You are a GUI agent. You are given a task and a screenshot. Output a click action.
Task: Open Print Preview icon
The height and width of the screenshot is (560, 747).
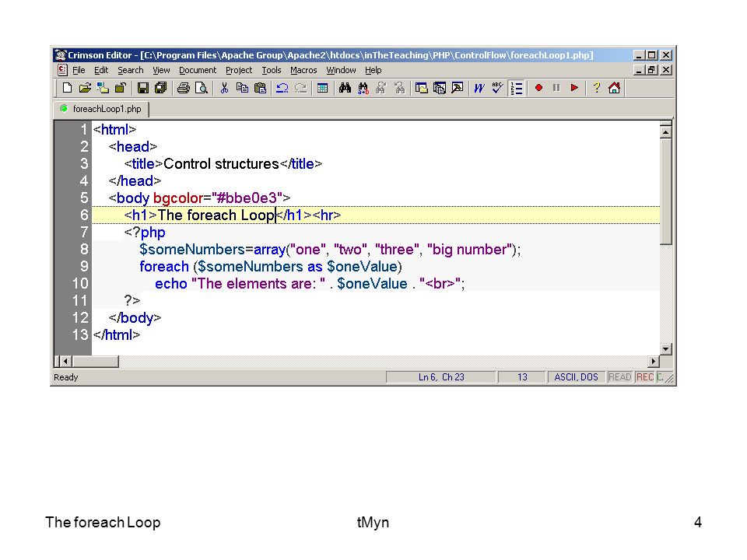click(x=202, y=88)
